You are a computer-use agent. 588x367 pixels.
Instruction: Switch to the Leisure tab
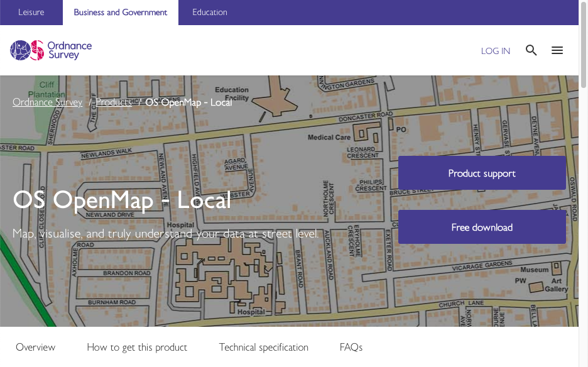pos(31,13)
